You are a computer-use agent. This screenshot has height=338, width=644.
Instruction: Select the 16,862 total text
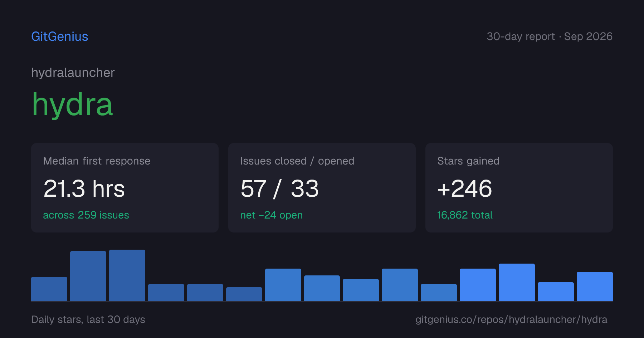click(x=465, y=215)
